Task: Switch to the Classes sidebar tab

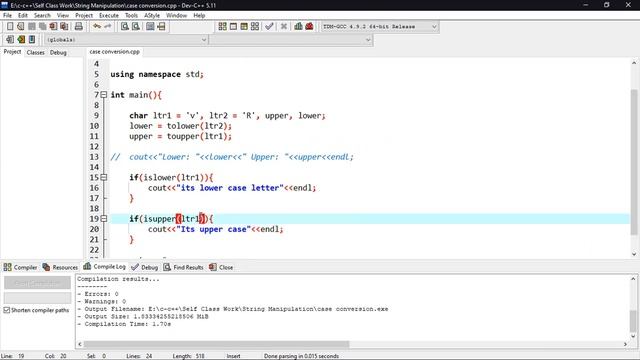Action: click(36, 52)
